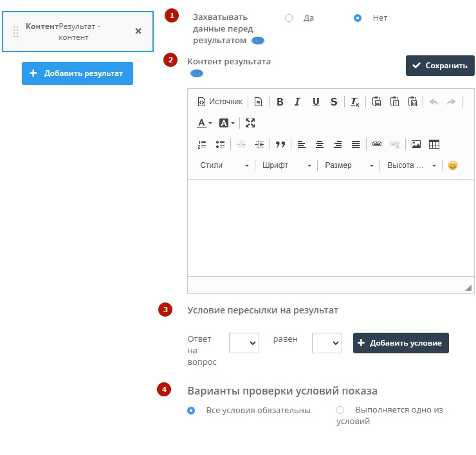Open the question selector after "Ответ на вопрос"

pos(244,343)
